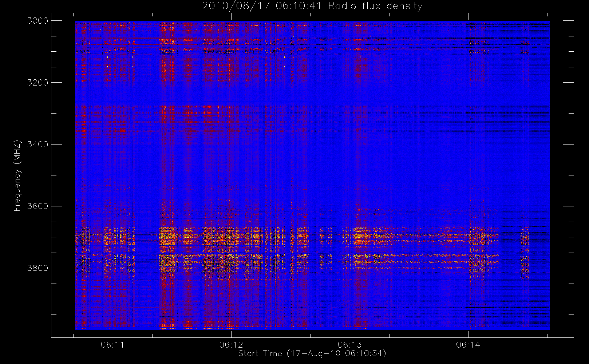Click the 06:11 time tick label
The image size is (589, 364).
pos(112,345)
